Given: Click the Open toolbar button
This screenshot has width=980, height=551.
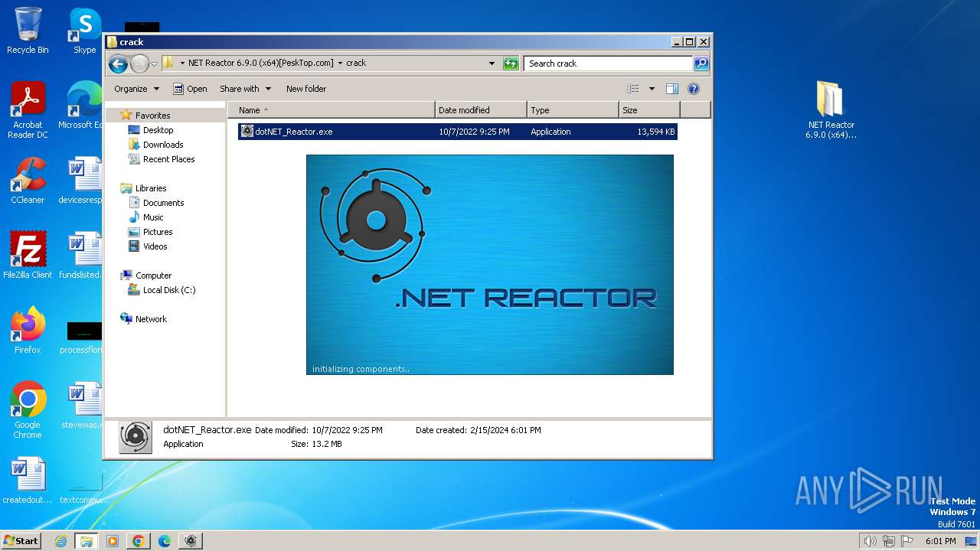Looking at the screenshot, I should pos(190,89).
